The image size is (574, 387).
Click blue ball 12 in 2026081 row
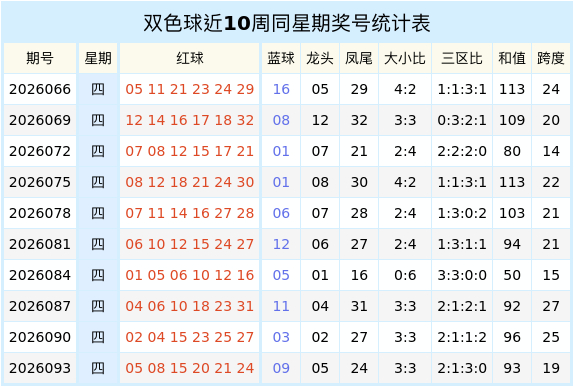(x=281, y=244)
